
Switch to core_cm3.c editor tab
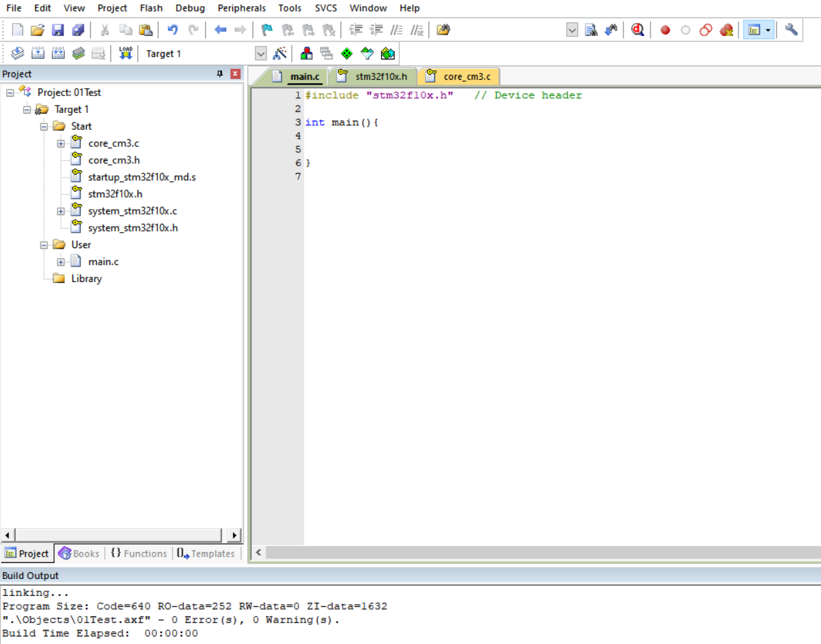pyautogui.click(x=459, y=76)
